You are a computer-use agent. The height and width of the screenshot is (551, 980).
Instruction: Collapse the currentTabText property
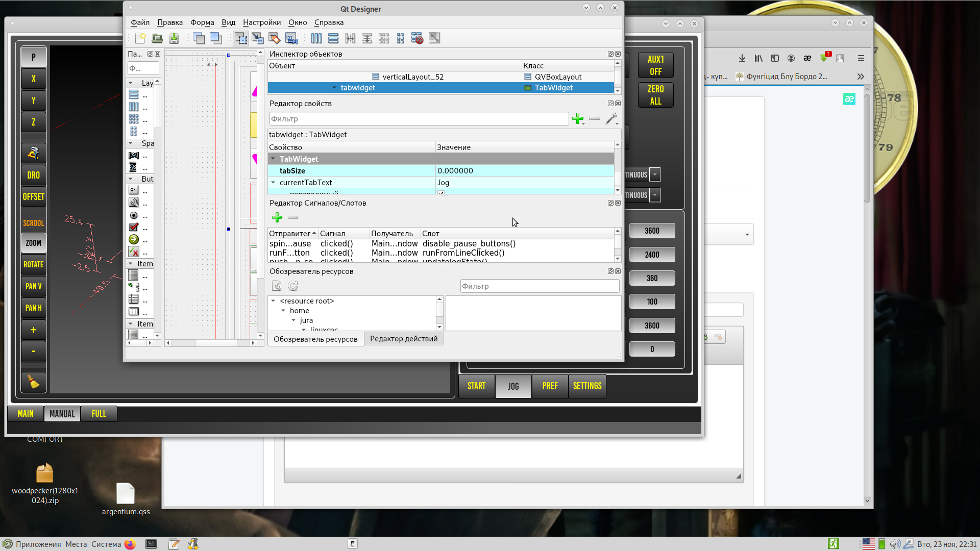click(x=273, y=183)
